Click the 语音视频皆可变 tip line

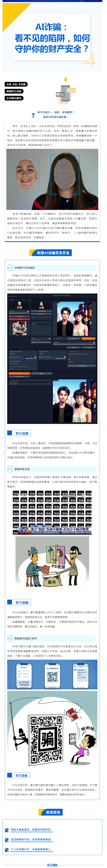pos(31,839)
